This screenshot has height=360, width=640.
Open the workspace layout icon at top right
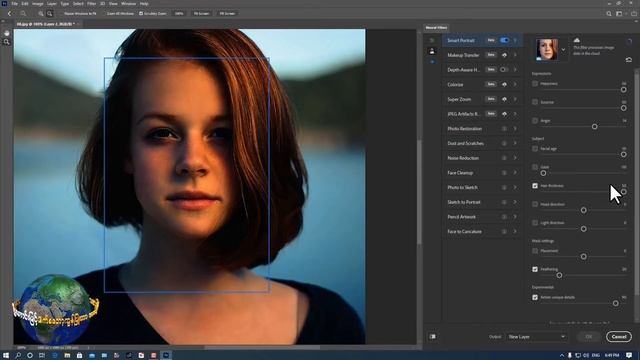(x=619, y=13)
